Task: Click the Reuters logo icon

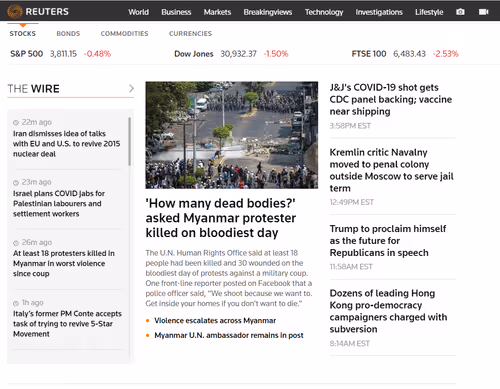Action: (15, 12)
